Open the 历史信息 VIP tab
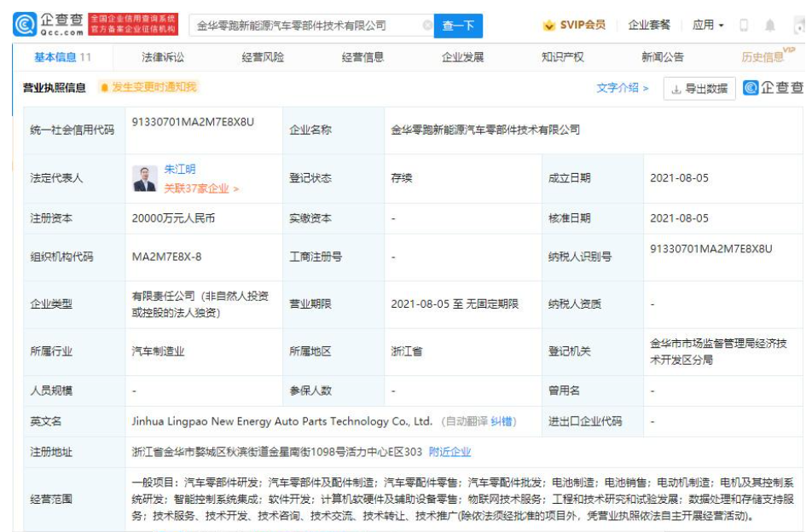 (x=768, y=56)
